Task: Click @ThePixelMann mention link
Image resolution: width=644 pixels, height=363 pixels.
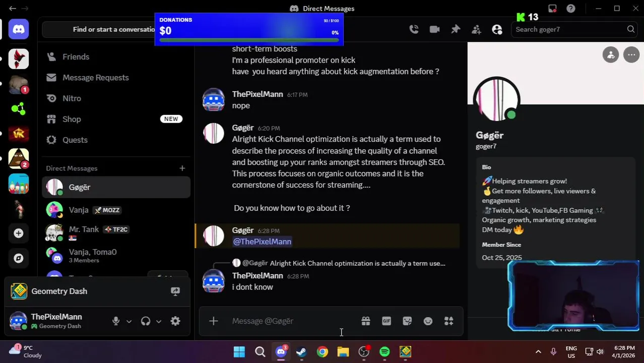Action: pos(262,242)
